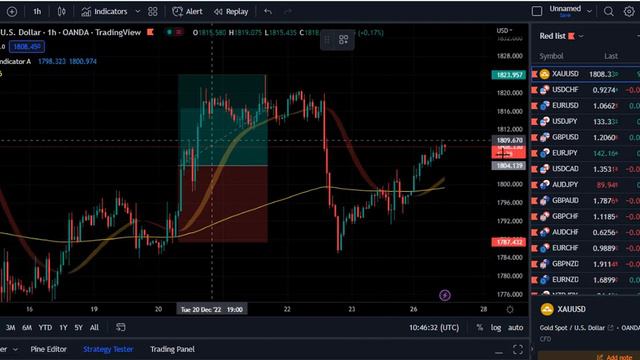Click the 10:46:32 (UTC) timezone clock
This screenshot has height=360, width=640.
434,327
